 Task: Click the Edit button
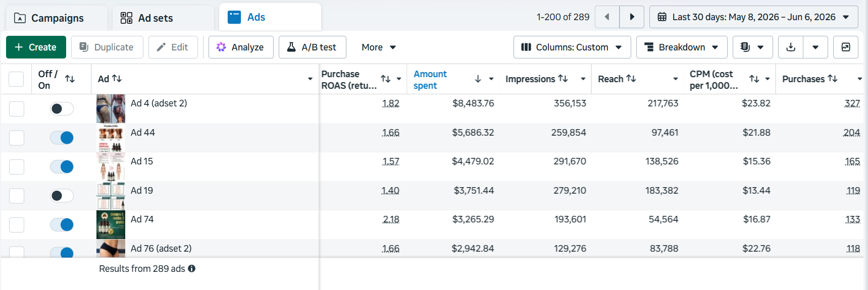point(173,47)
